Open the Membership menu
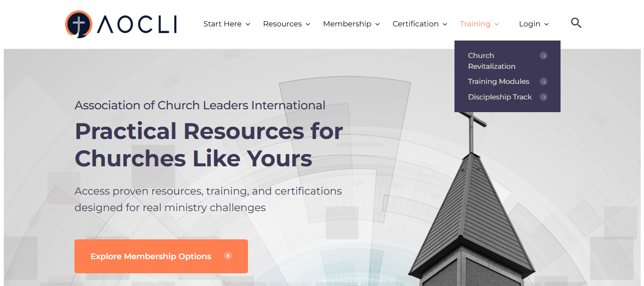The width and height of the screenshot is (644, 286). pyautogui.click(x=347, y=24)
